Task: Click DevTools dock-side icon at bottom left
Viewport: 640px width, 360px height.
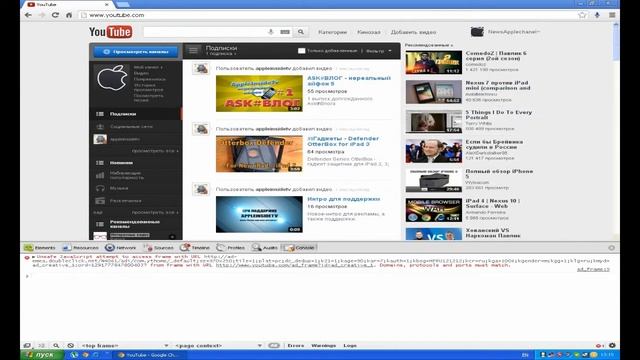Action: 27,345
